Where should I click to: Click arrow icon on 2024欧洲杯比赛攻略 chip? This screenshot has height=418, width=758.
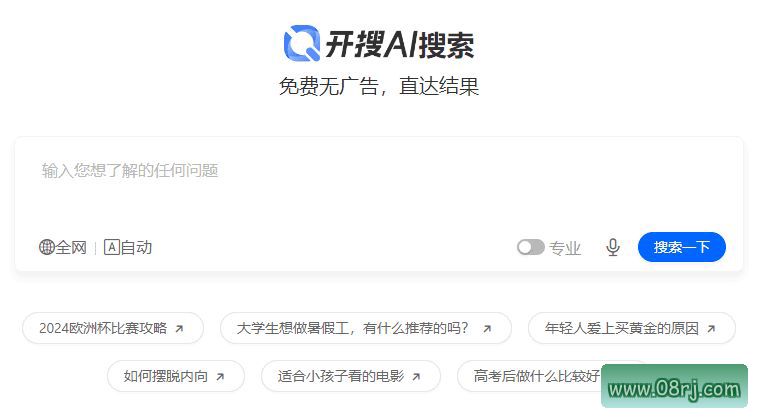coord(179,329)
